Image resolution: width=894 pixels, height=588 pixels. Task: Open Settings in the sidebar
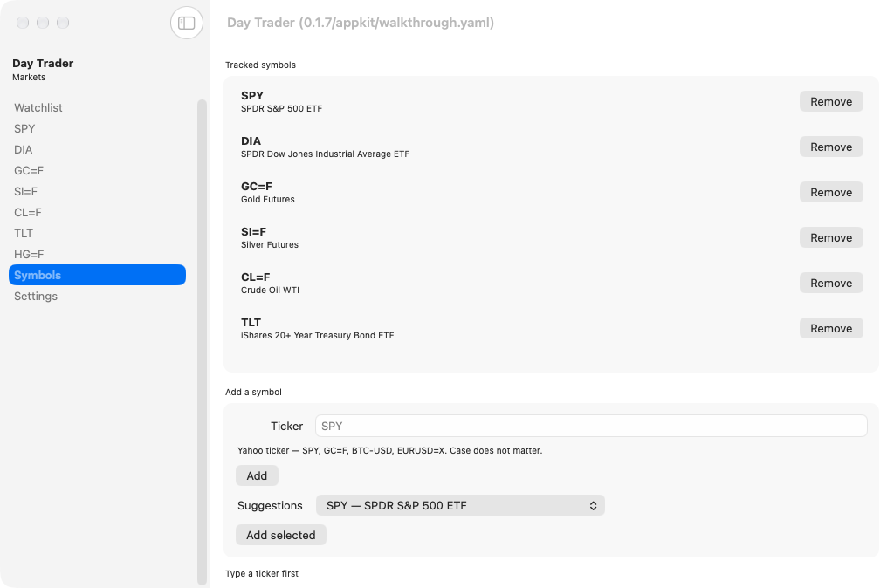coord(97,297)
